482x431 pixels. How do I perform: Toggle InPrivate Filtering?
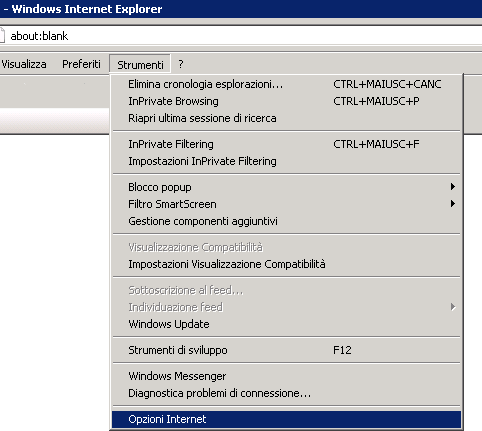click(x=286, y=144)
